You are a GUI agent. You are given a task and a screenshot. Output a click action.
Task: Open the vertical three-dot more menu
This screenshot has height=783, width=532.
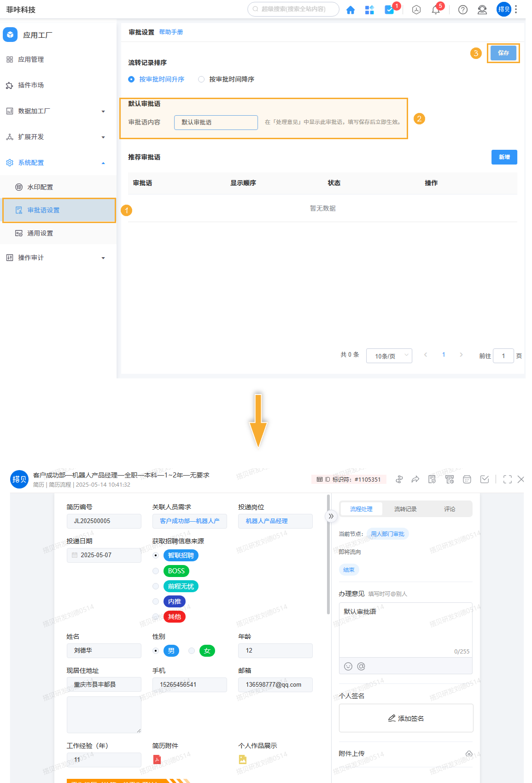(516, 9)
